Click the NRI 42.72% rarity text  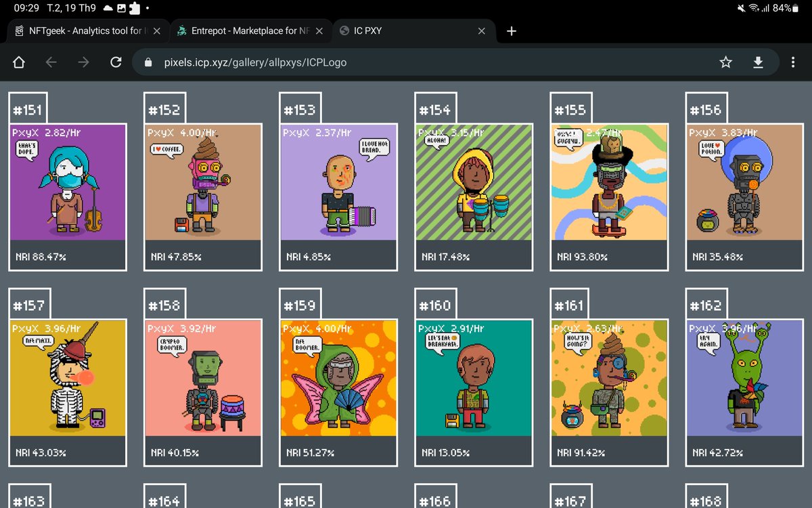(717, 453)
